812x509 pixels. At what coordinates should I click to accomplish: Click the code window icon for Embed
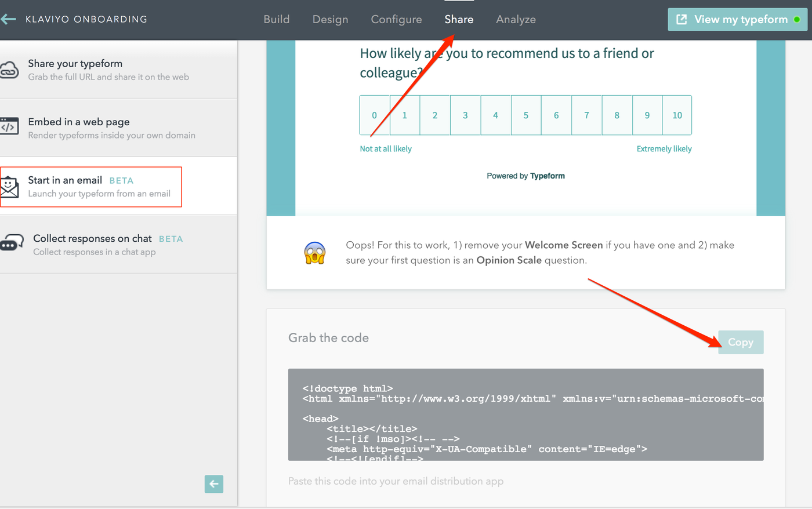click(x=9, y=126)
